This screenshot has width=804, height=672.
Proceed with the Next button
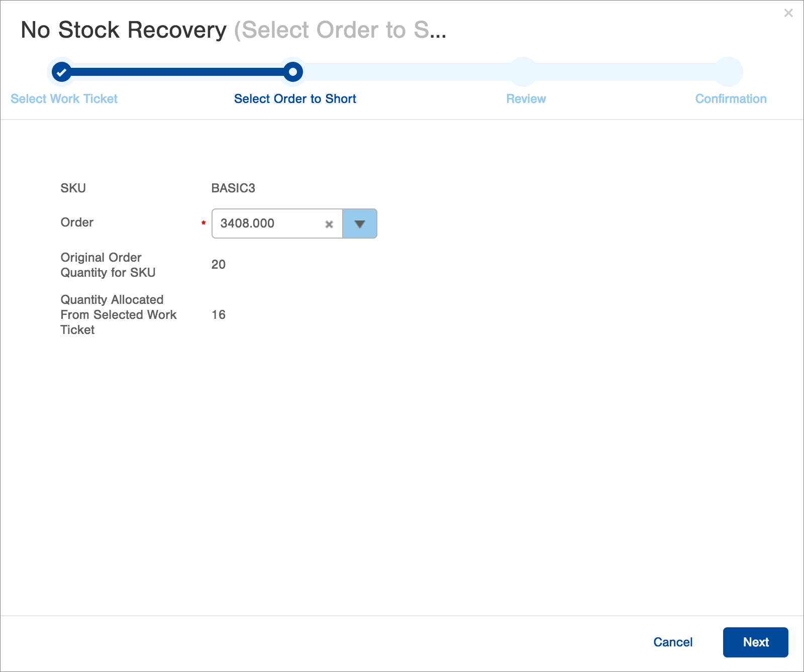click(x=756, y=642)
